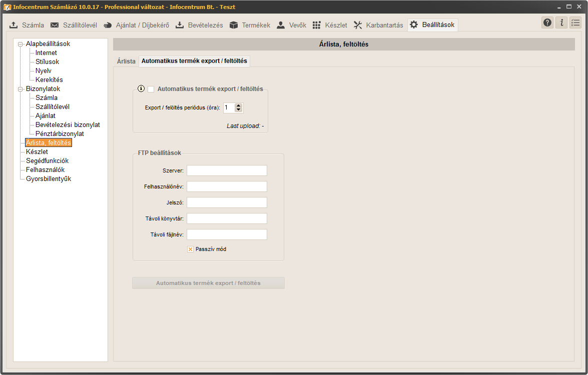The height and width of the screenshot is (375, 588).
Task: Open help with the question mark icon
Action: tap(547, 22)
